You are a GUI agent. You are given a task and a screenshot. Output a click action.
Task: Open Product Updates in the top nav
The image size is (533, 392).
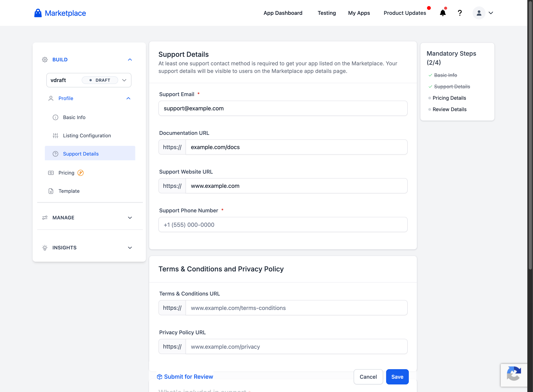tap(405, 13)
